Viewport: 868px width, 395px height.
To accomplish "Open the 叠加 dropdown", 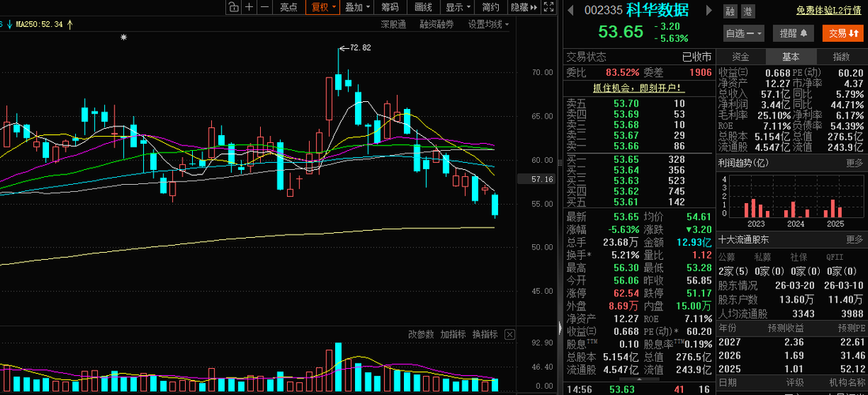I will click(357, 7).
